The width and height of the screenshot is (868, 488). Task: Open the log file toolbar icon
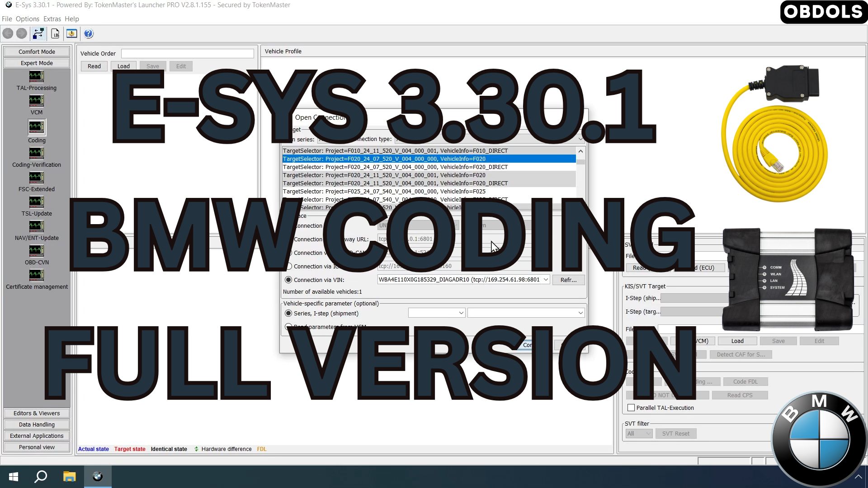(x=55, y=33)
